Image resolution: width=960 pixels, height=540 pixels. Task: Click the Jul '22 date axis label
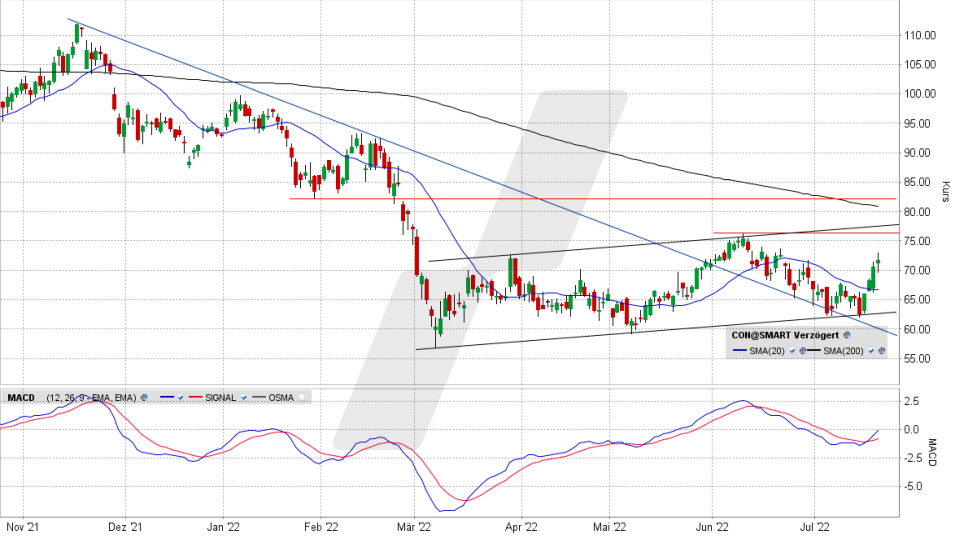coord(815,527)
